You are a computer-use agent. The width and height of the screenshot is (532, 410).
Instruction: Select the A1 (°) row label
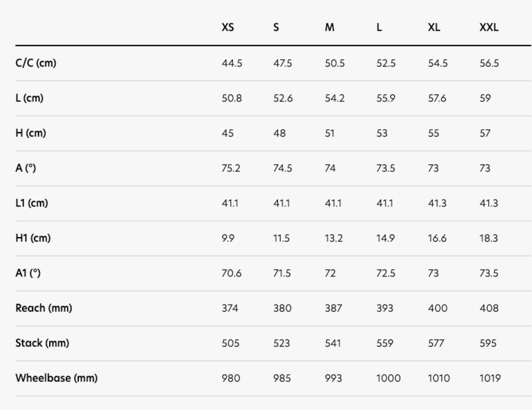(x=28, y=273)
